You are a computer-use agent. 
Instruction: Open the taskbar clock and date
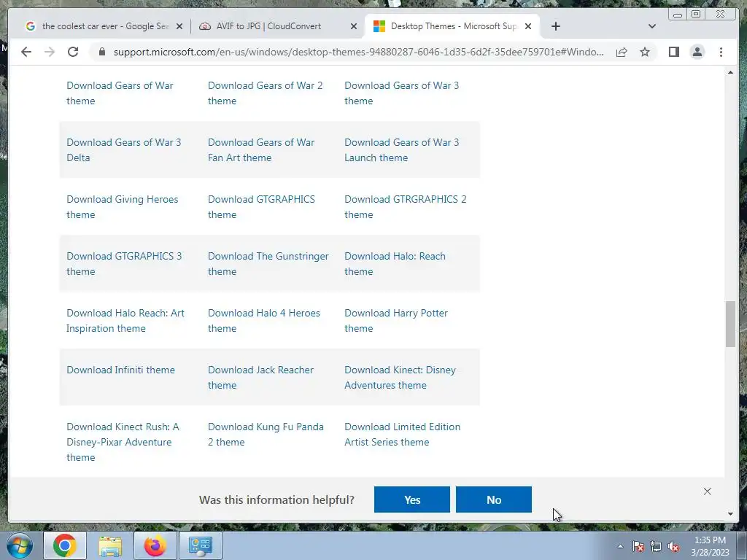710,546
